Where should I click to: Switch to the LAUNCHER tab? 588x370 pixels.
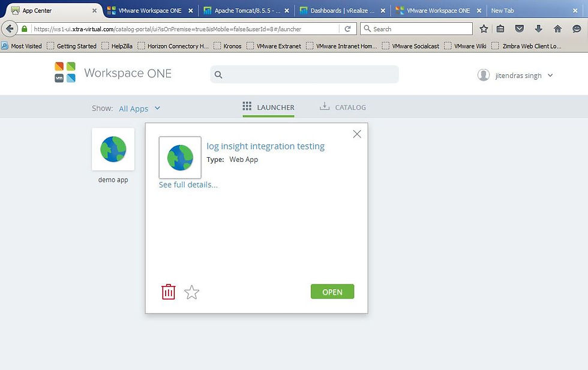[x=269, y=107]
